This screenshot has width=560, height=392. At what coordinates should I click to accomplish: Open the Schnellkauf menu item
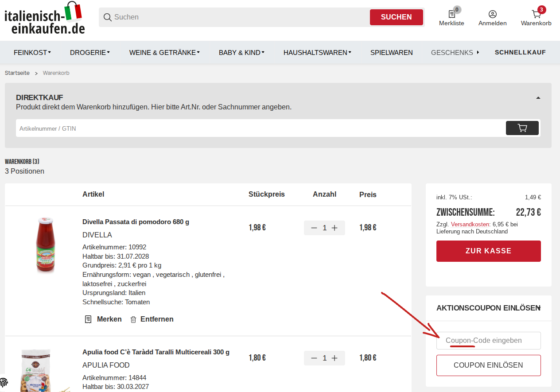coord(520,52)
